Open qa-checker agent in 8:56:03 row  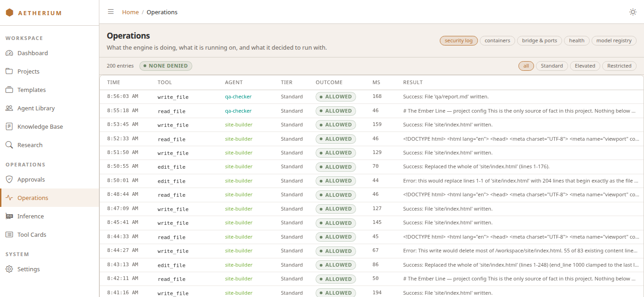tap(238, 97)
